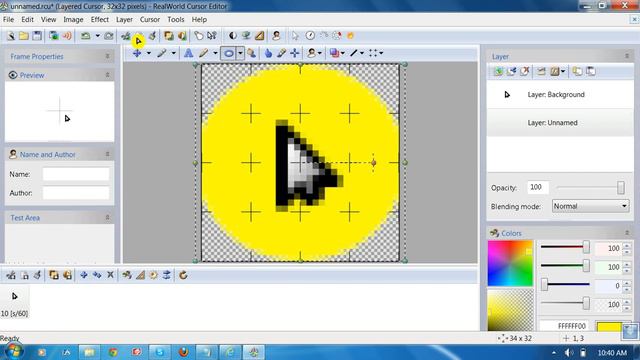The height and width of the screenshot is (360, 640).
Task: Select the blue Move tool arrows
Action: [137, 53]
